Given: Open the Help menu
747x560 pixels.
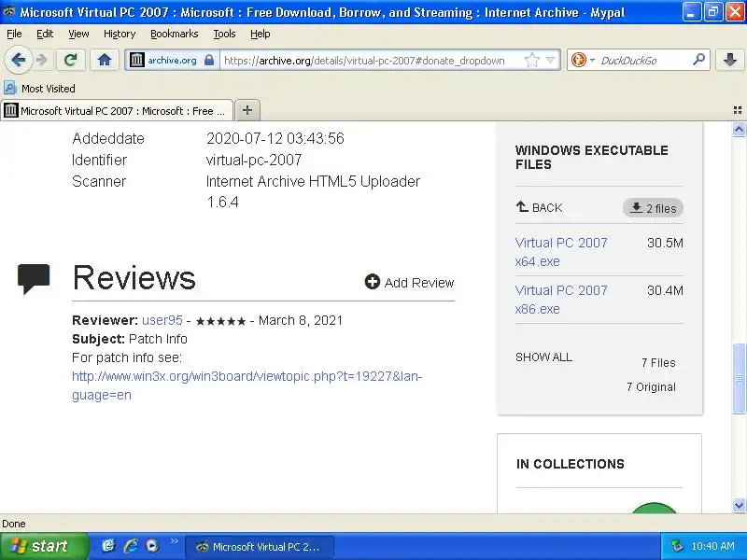Looking at the screenshot, I should click(x=261, y=34).
